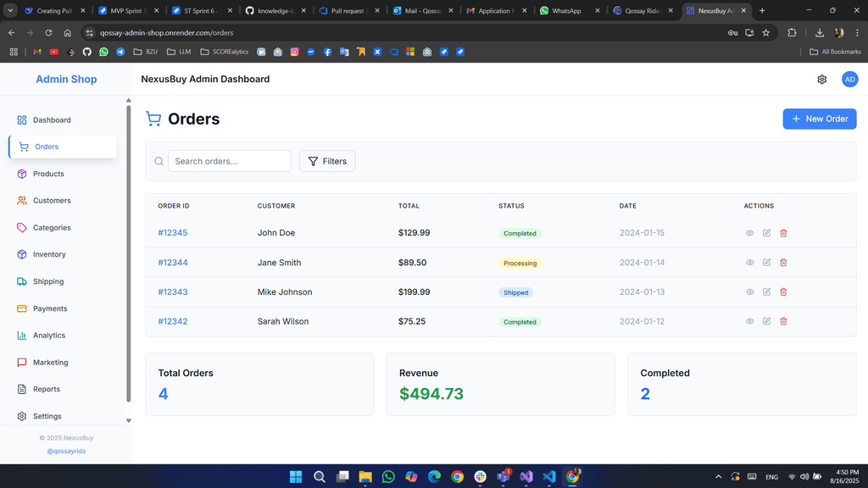Click the Shipped status badge
This screenshot has width=868, height=488.
(515, 292)
